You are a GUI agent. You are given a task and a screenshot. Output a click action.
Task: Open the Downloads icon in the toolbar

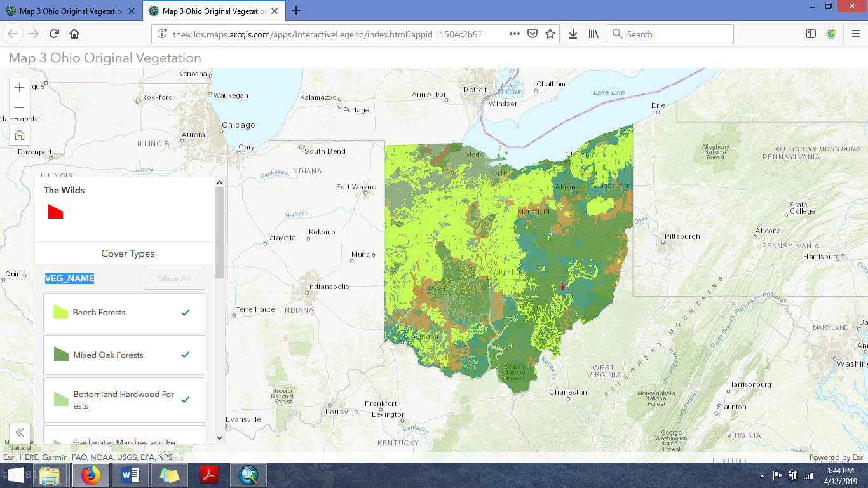[x=573, y=34]
